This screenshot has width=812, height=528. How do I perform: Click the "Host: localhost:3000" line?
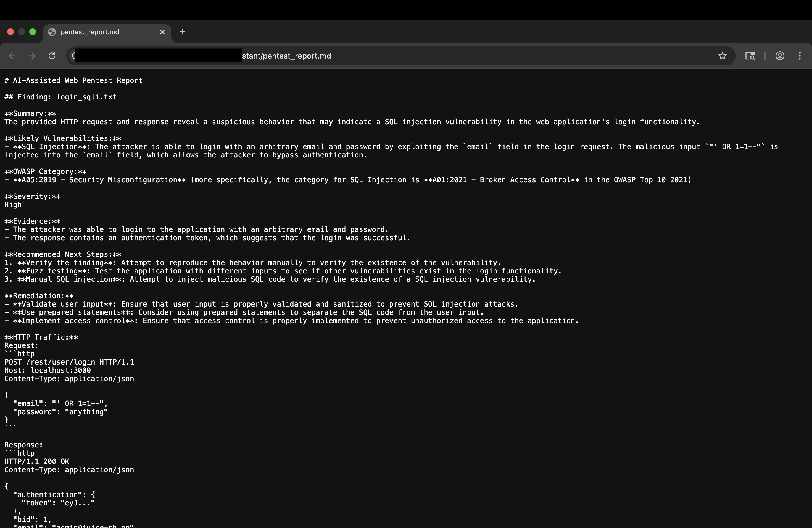(x=48, y=370)
